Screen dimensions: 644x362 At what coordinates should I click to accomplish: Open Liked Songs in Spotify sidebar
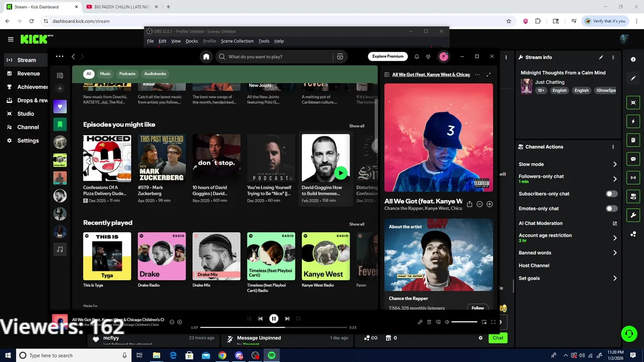pyautogui.click(x=60, y=107)
